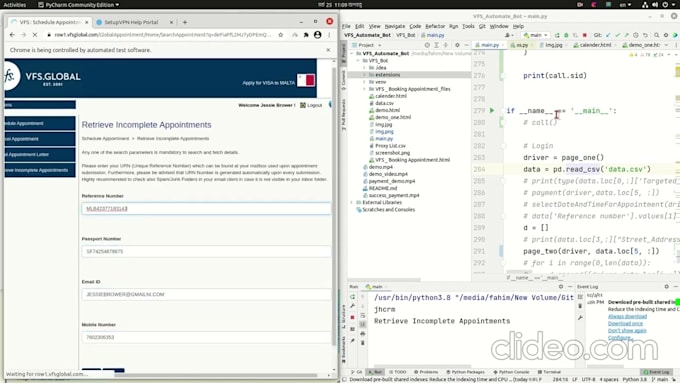Image resolution: width=680 pixels, height=383 pixels.
Task: Open the Event Log panel settings gear
Action: [667, 287]
